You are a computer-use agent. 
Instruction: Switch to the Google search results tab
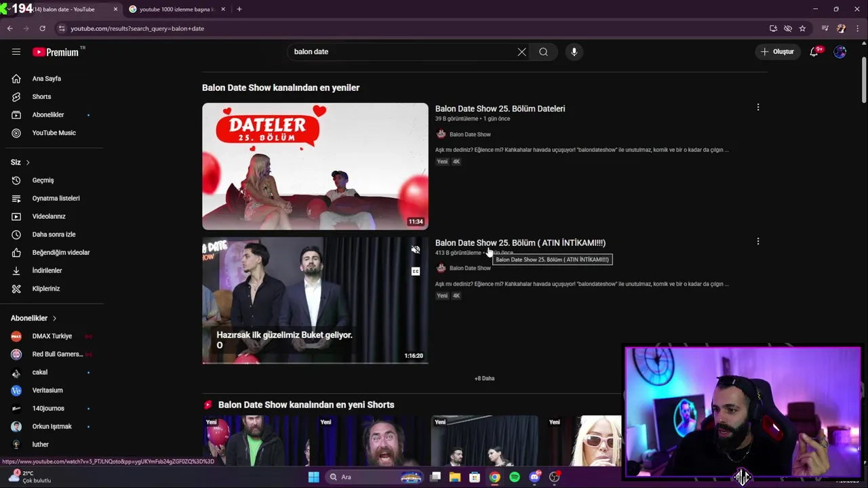point(176,9)
